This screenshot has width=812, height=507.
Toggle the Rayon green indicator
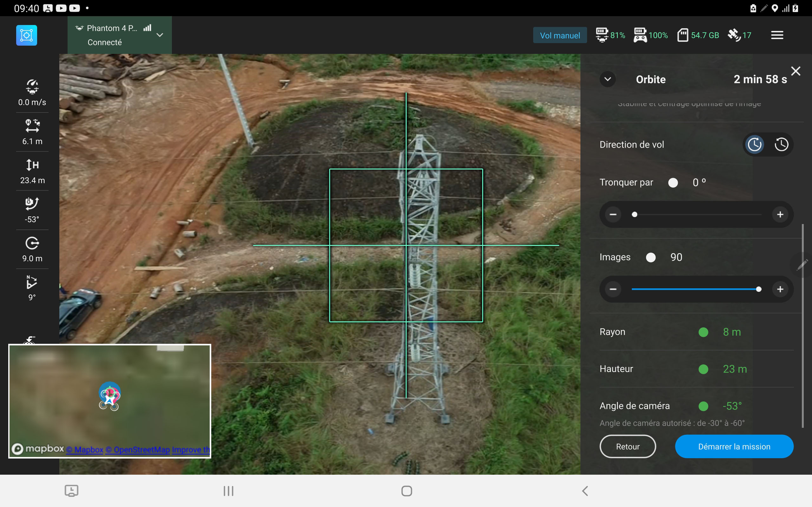703,332
